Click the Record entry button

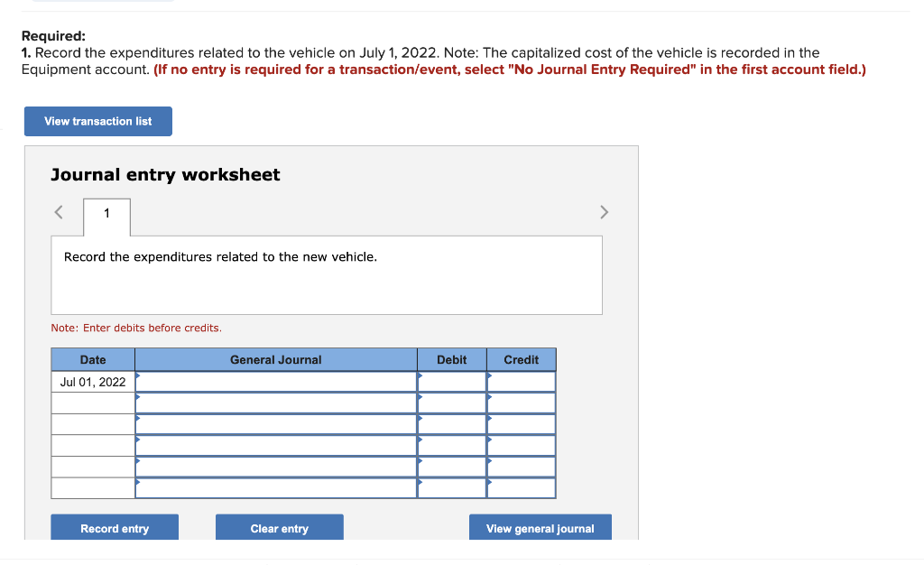[115, 528]
